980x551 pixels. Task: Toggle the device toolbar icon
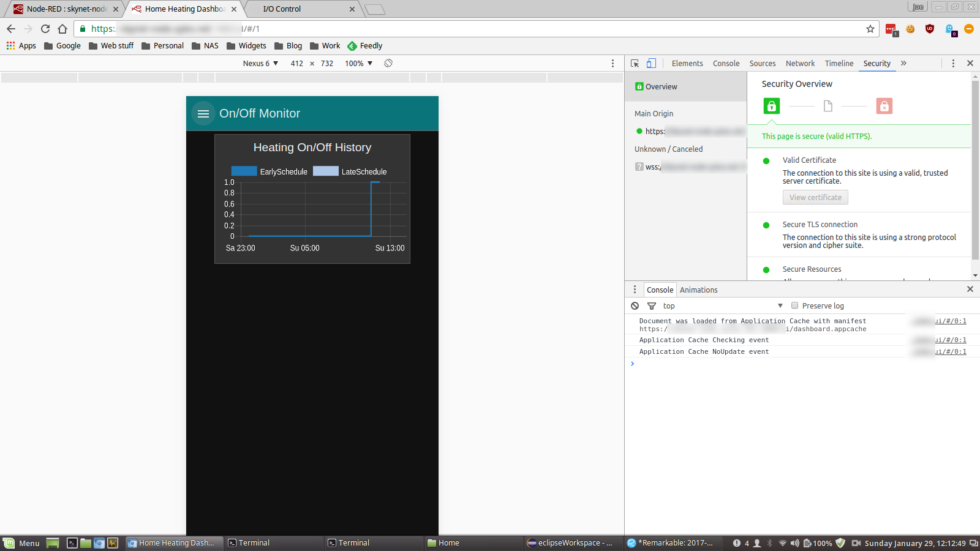pos(651,64)
